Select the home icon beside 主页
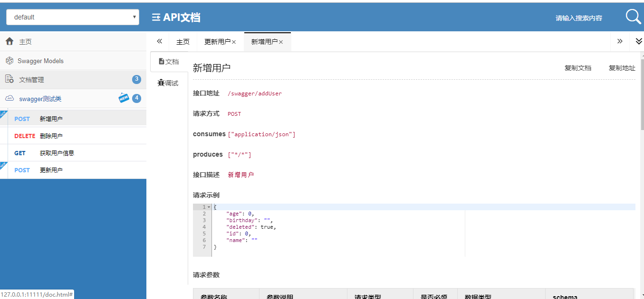Viewport: 644px width, 299px height. [x=10, y=41]
